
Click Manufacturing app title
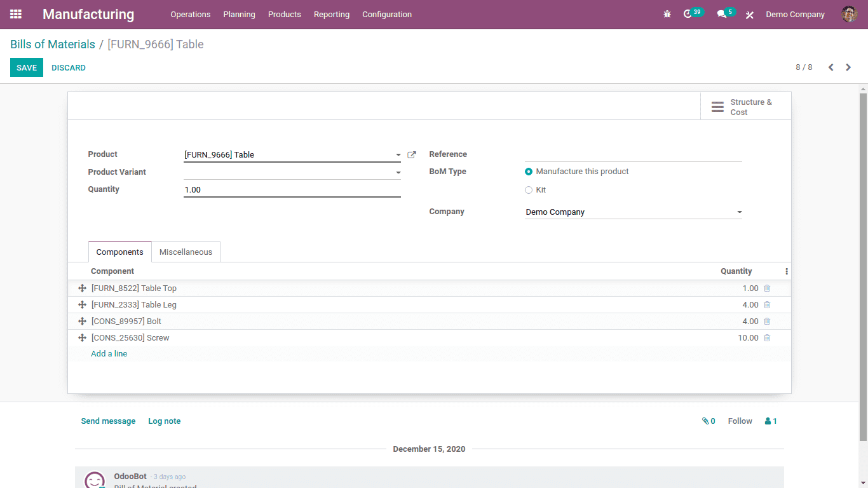click(88, 14)
